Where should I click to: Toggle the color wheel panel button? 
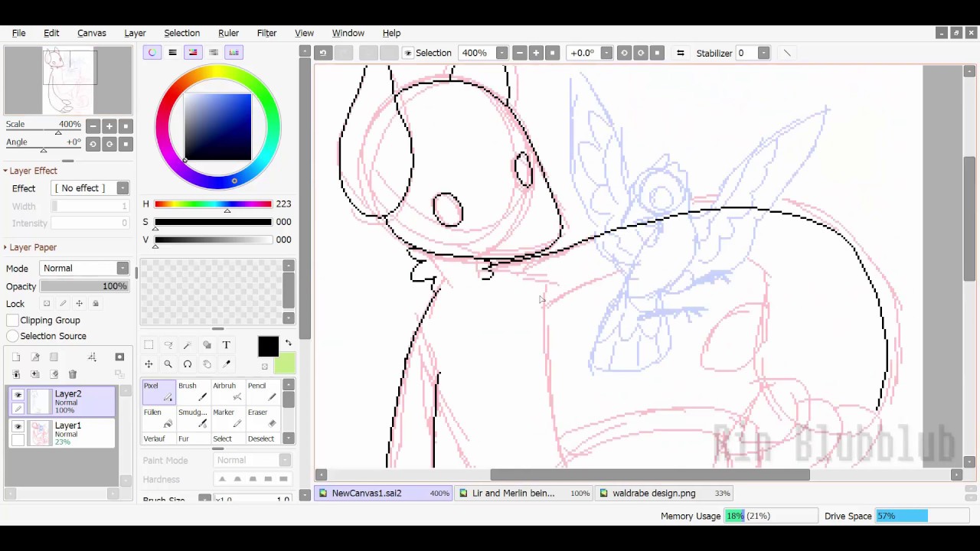point(152,52)
